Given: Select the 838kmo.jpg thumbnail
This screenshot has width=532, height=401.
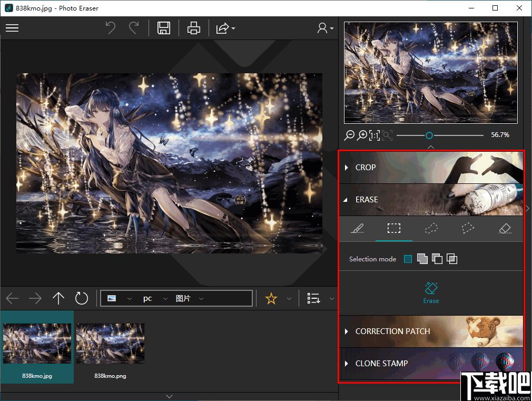Looking at the screenshot, I should pyautogui.click(x=37, y=347).
